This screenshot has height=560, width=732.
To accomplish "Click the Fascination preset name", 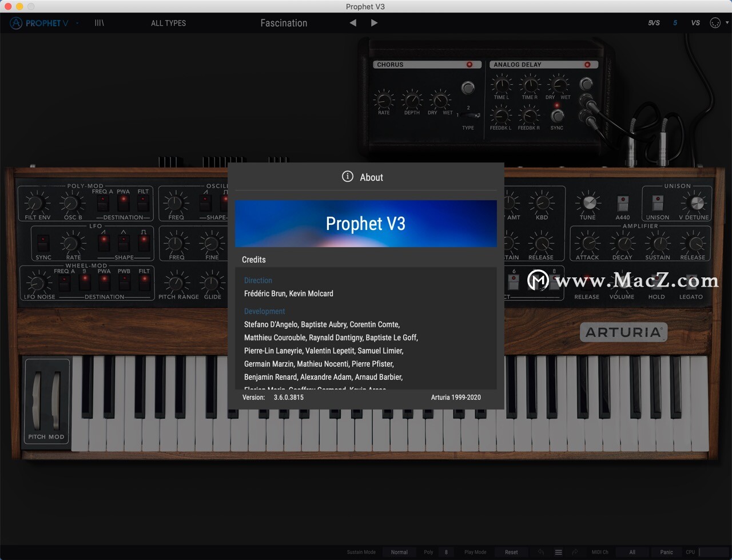I will 284,23.
